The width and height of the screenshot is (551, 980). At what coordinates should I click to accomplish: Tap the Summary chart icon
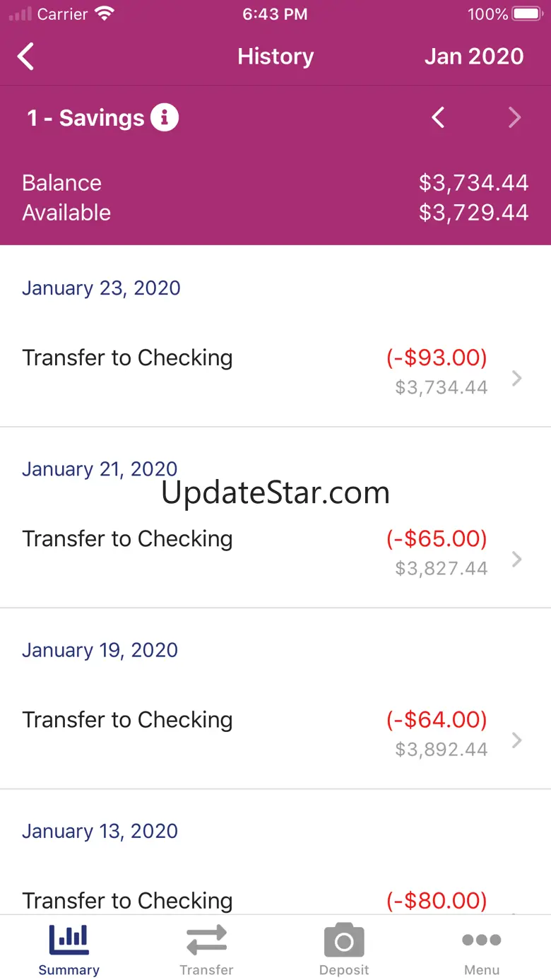[x=69, y=940]
